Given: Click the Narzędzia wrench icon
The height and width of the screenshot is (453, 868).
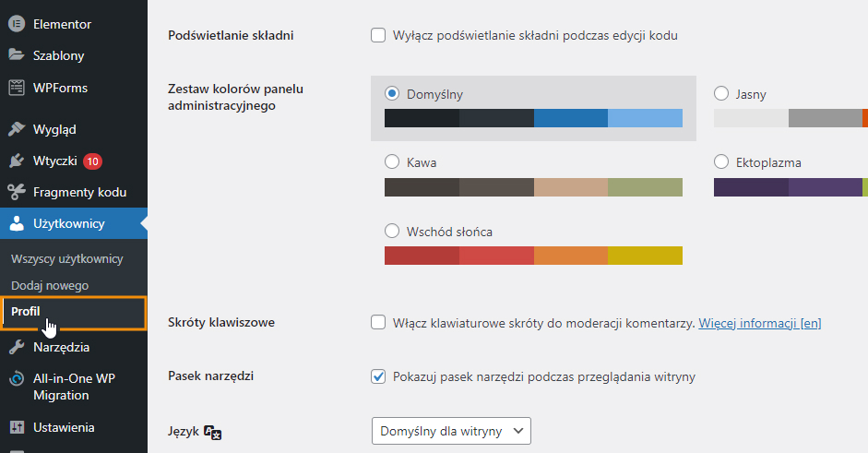Looking at the screenshot, I should tap(17, 347).
